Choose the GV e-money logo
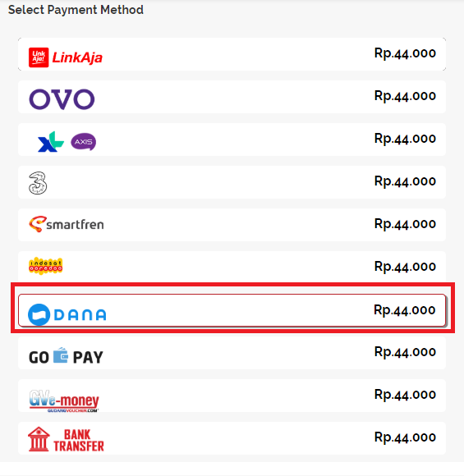The height and width of the screenshot is (476, 464). tap(64, 401)
